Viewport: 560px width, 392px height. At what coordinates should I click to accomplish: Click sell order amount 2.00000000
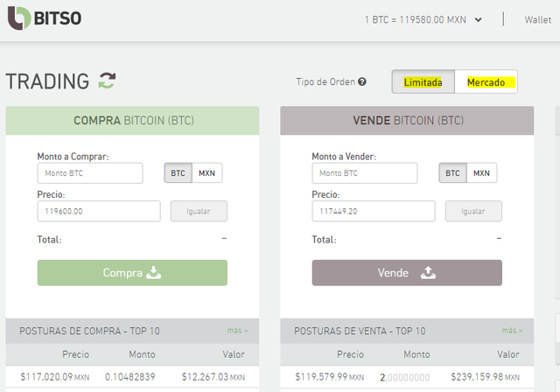pos(404,377)
